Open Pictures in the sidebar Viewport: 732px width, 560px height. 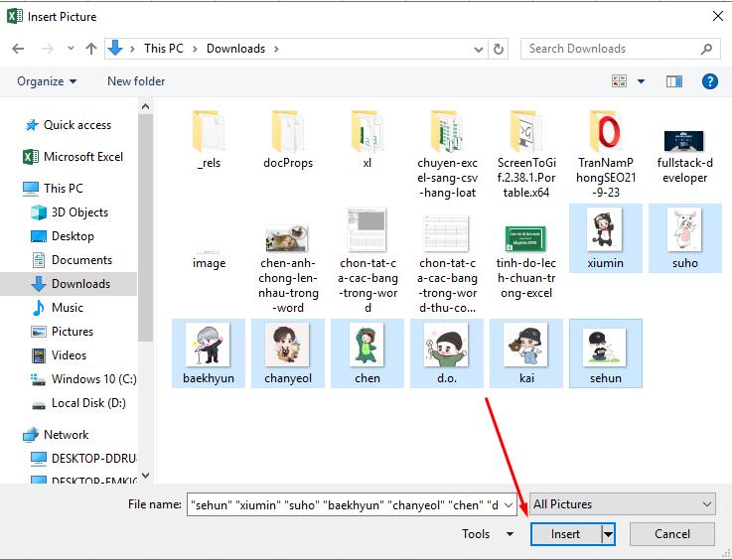[63, 332]
